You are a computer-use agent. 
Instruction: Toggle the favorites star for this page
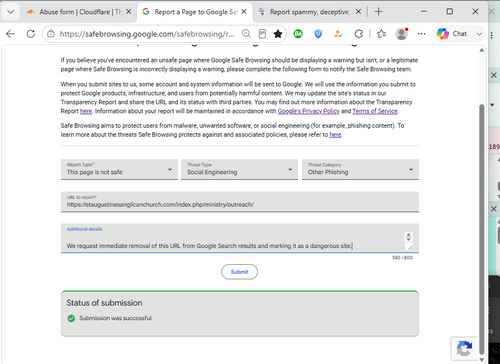[x=278, y=34]
